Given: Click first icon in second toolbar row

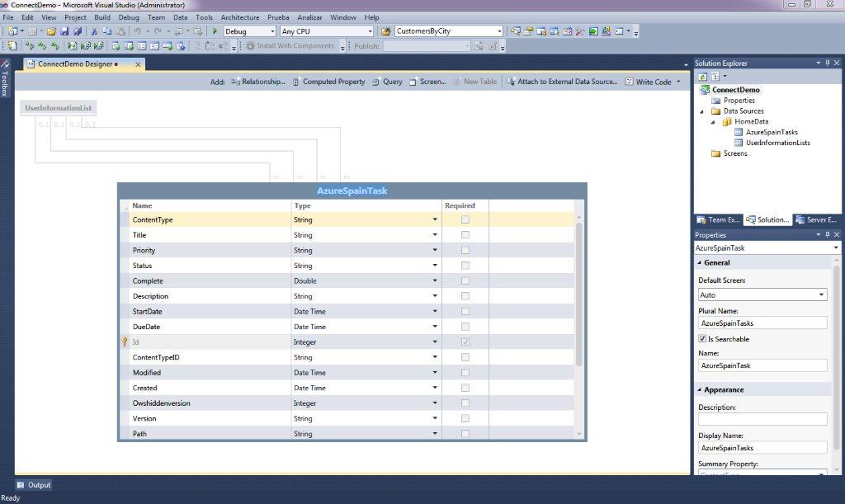Looking at the screenshot, I should (x=12, y=46).
